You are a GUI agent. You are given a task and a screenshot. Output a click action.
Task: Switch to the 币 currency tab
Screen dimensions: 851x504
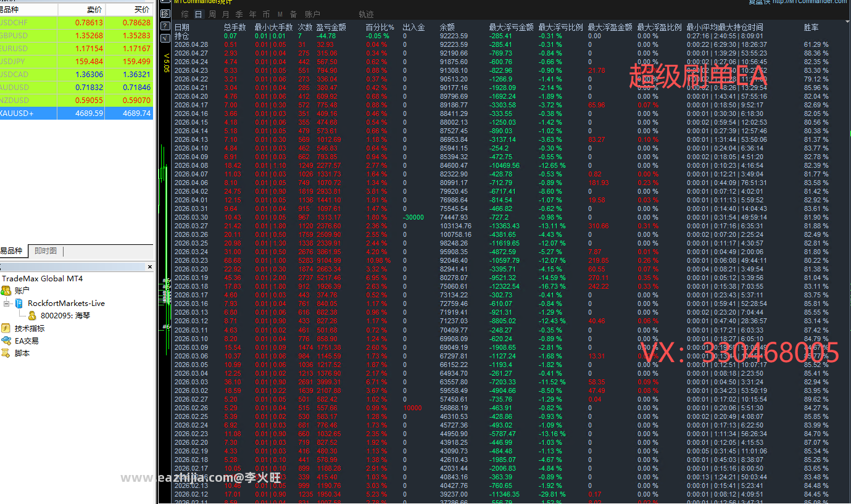point(266,14)
